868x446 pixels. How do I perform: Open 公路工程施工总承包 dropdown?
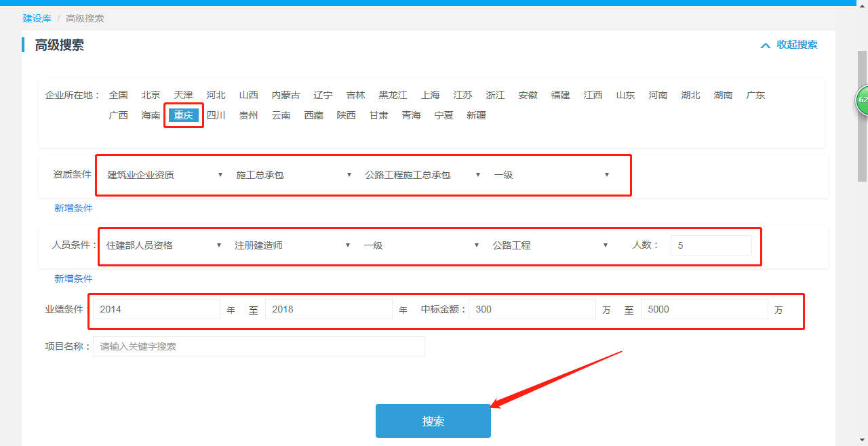pyautogui.click(x=422, y=175)
